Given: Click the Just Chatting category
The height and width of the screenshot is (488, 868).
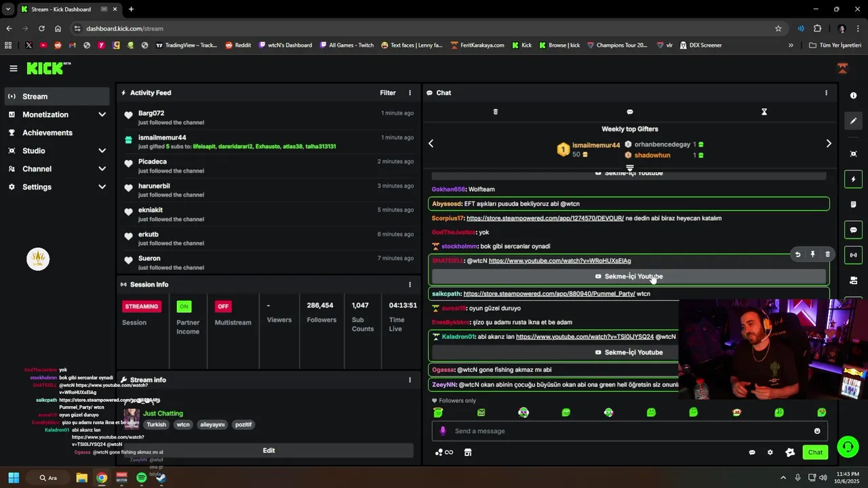Looking at the screenshot, I should (163, 413).
